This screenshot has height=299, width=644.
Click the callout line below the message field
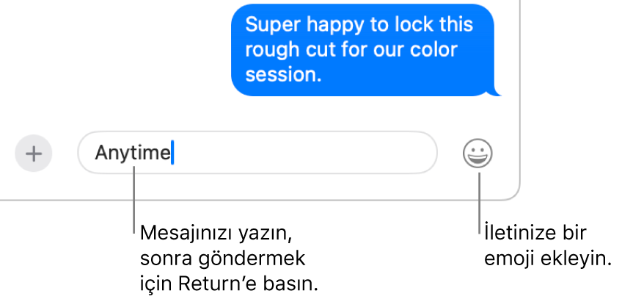134,200
